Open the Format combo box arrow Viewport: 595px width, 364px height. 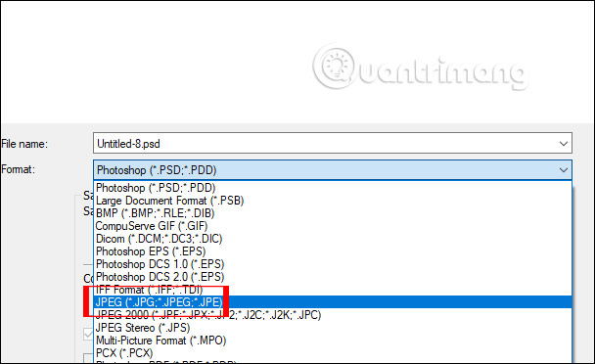tap(564, 169)
